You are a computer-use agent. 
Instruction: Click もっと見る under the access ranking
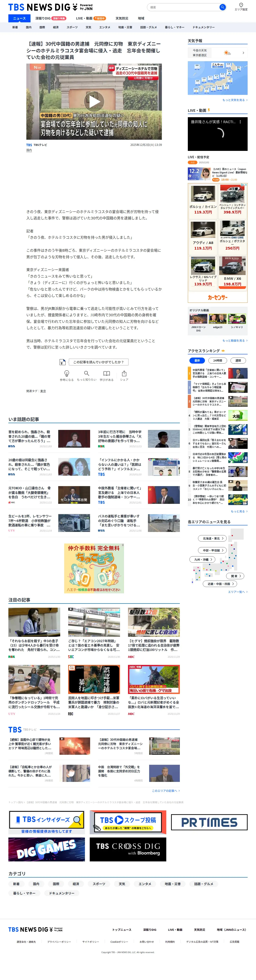[239, 511]
